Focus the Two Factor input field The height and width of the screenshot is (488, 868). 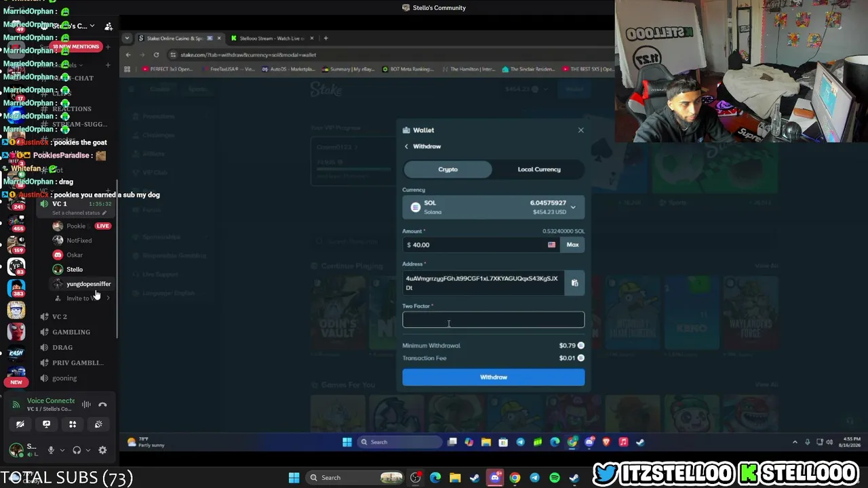click(x=493, y=320)
